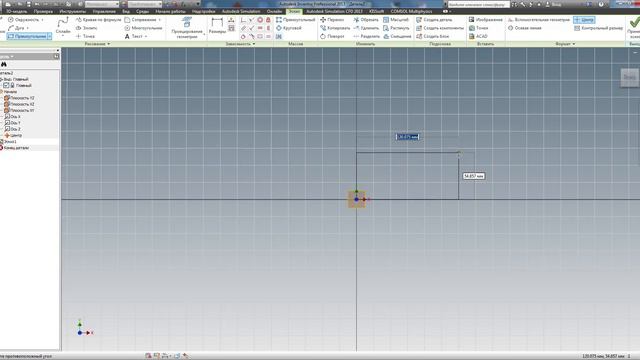Select the Обрезать (trim) tool
The image size is (640, 360).
366,20
